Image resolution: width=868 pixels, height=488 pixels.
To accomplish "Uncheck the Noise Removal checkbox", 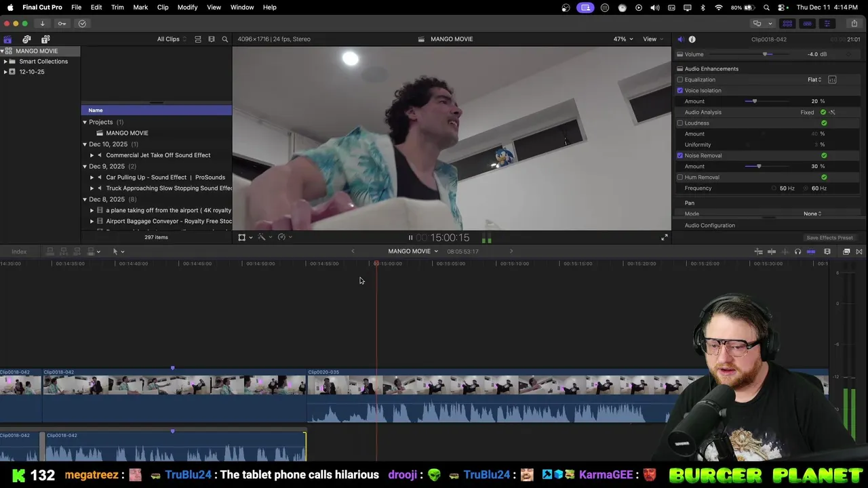I will (x=680, y=156).
